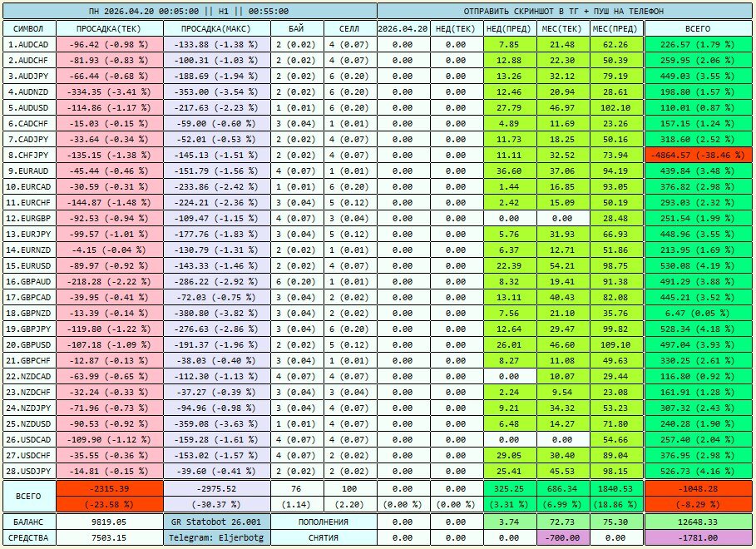Screen dimensions: 756x549
Task: Select the 26.USDCAD symbol cell
Action: pyautogui.click(x=28, y=439)
